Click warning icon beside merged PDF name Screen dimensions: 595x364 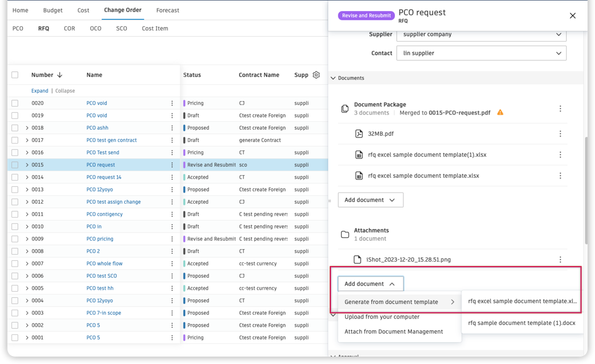(x=500, y=112)
